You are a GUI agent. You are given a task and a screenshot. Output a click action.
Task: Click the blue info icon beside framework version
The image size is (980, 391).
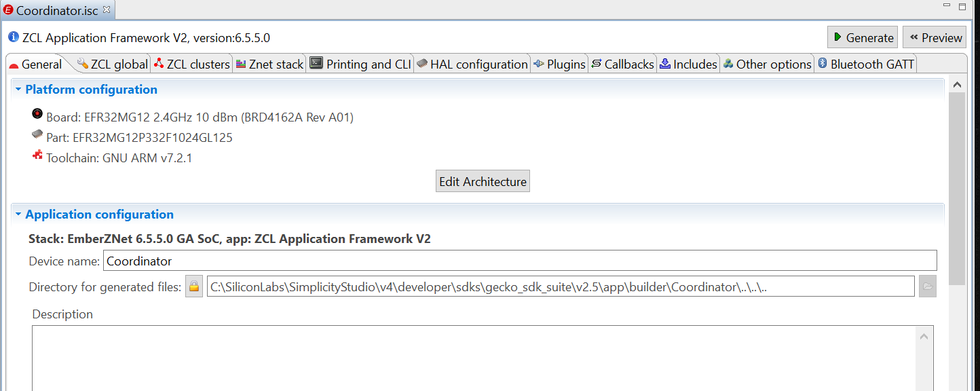(x=13, y=37)
